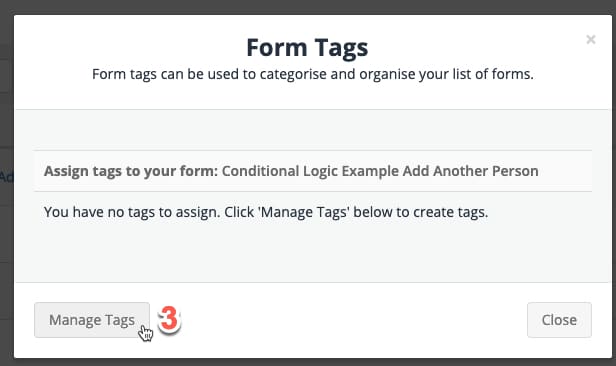
Task: Open the Manage Tags button
Action: pos(92,320)
